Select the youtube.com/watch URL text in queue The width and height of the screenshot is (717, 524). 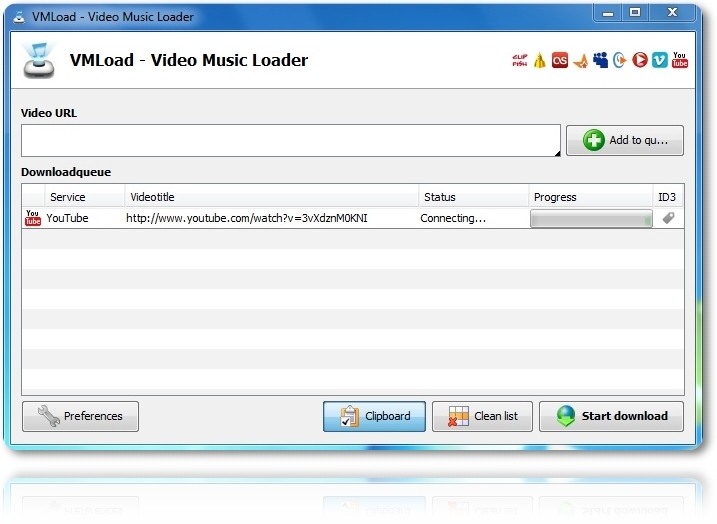(247, 218)
